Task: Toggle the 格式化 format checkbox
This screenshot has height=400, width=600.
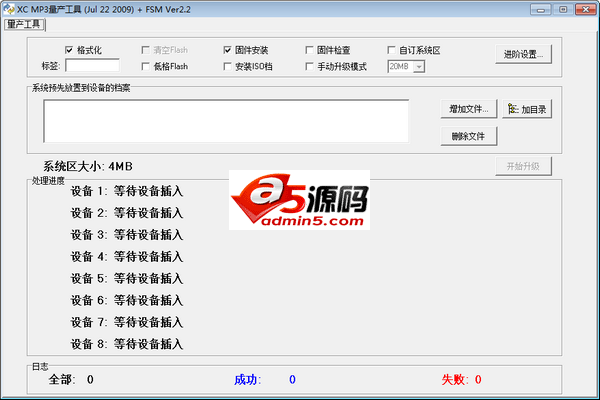Action: [69, 50]
